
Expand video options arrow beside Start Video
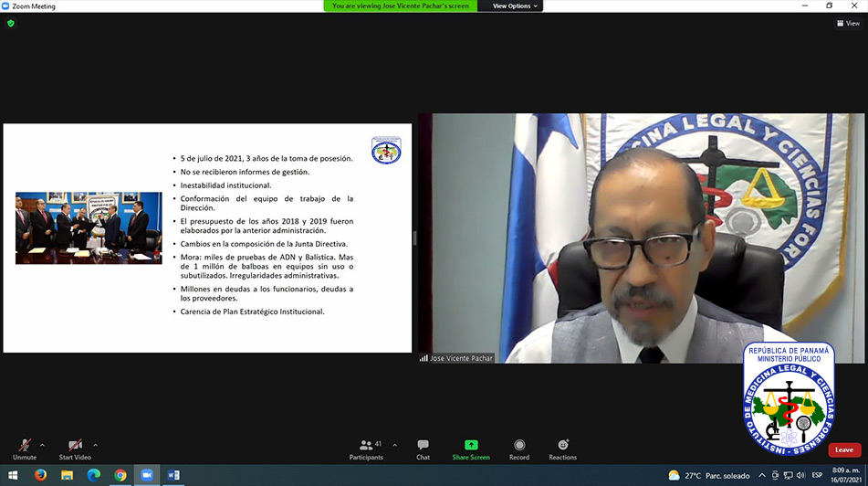coord(95,445)
